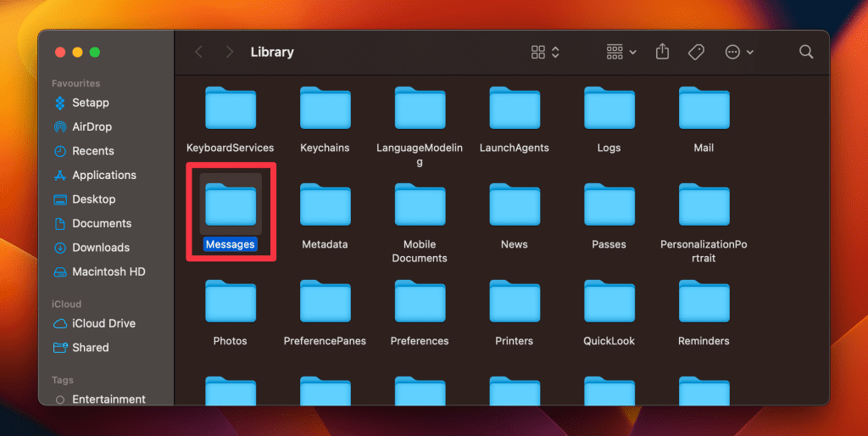Click the Search magnifier icon

(806, 52)
